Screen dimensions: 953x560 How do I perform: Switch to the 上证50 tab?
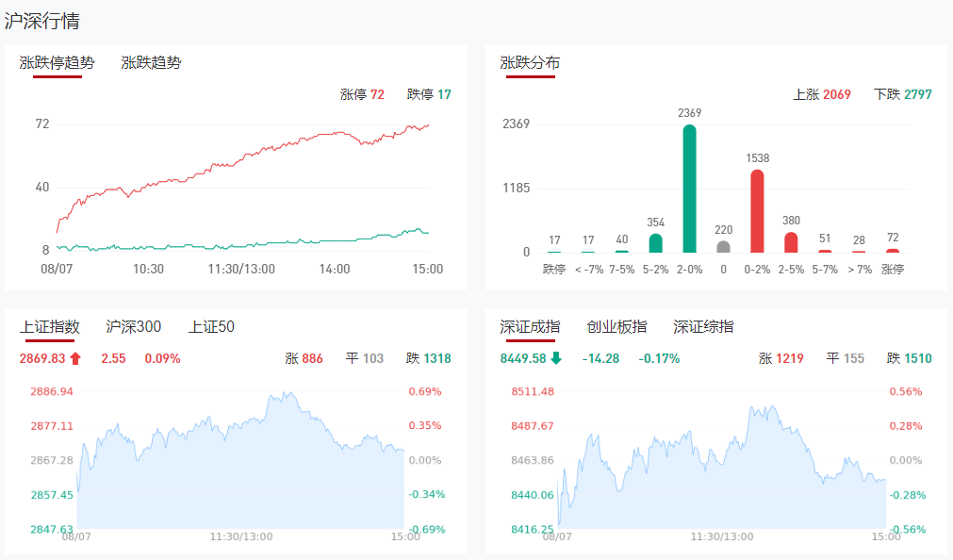click(x=211, y=327)
